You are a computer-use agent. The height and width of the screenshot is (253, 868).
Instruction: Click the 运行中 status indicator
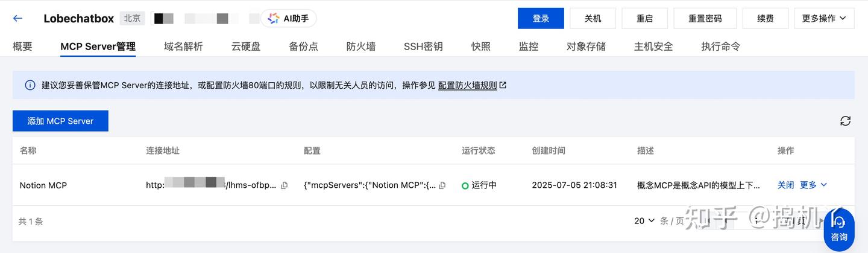(x=479, y=185)
